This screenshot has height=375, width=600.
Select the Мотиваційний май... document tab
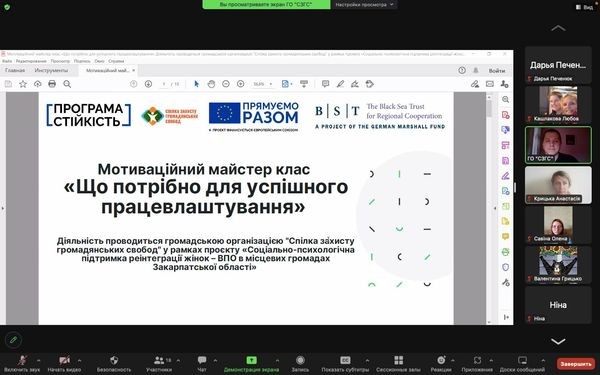[108, 70]
